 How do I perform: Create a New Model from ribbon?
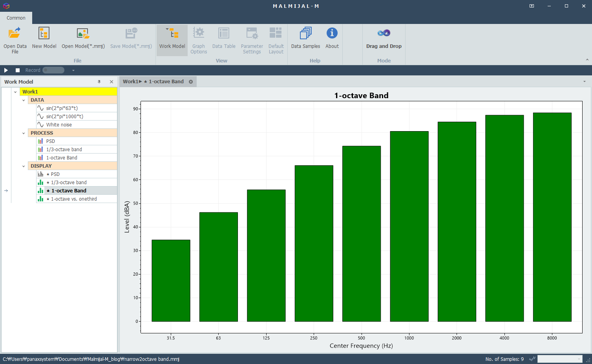[44, 34]
